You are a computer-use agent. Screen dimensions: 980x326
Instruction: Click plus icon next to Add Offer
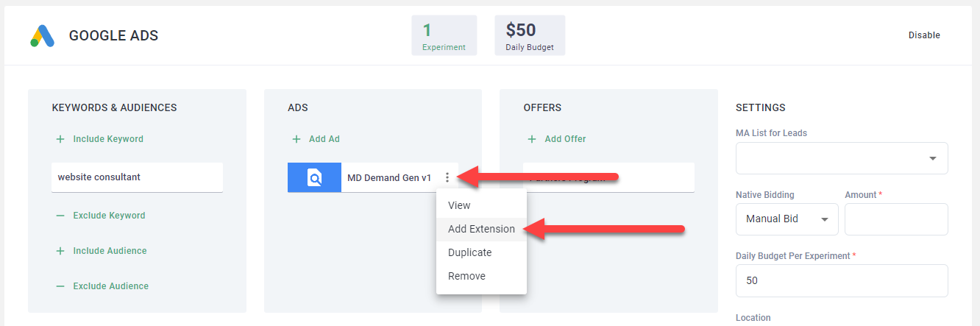[532, 139]
